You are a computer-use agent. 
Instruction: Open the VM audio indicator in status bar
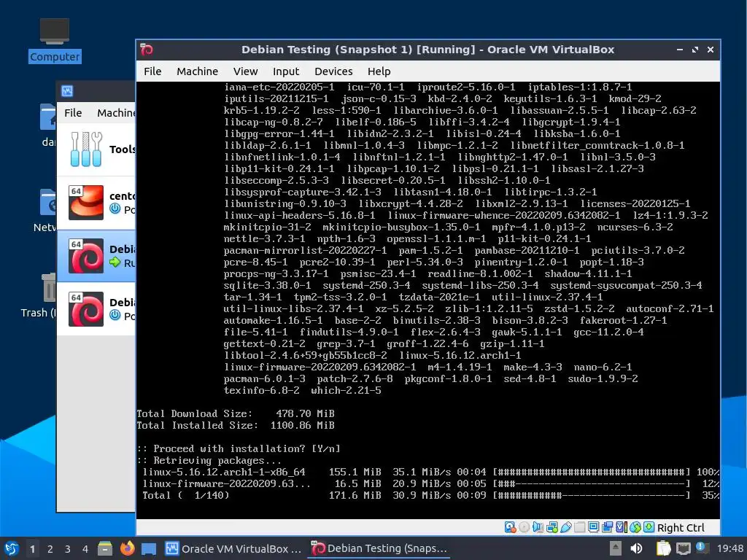(x=538, y=527)
